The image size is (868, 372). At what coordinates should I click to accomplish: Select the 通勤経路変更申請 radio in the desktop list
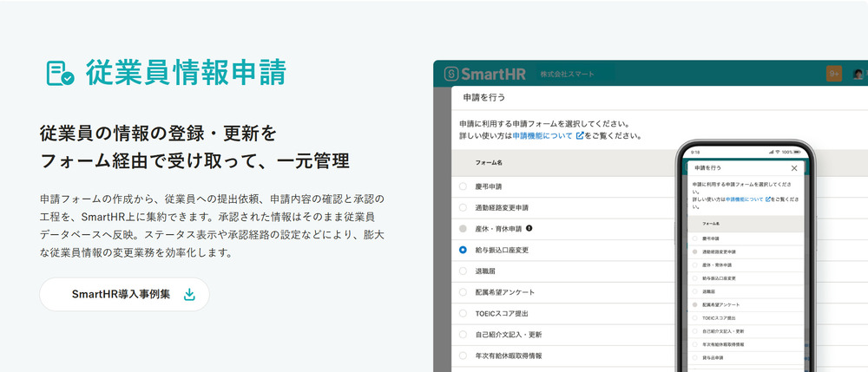click(x=463, y=208)
